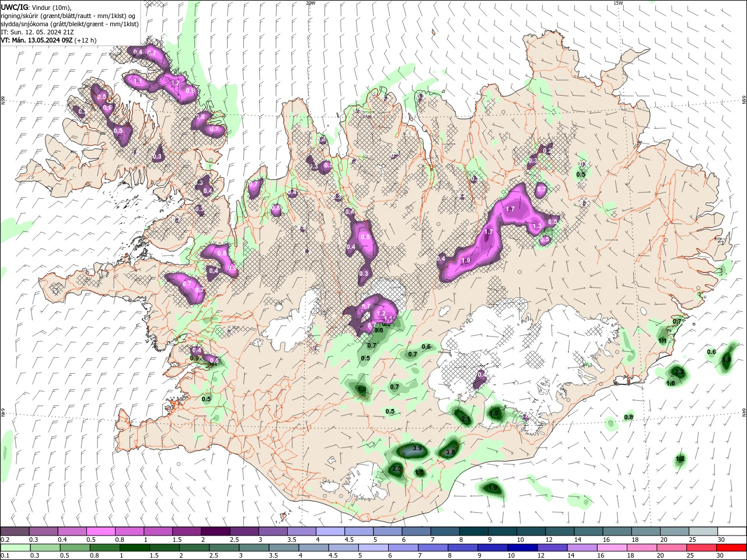The width and height of the screenshot is (747, 560).
Task: Click the bright pink 0.5 swatch in upper legend row
Action: (100, 531)
